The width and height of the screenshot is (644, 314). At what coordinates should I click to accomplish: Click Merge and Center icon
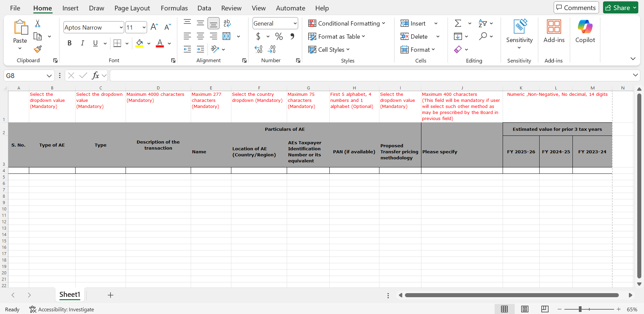click(x=227, y=36)
